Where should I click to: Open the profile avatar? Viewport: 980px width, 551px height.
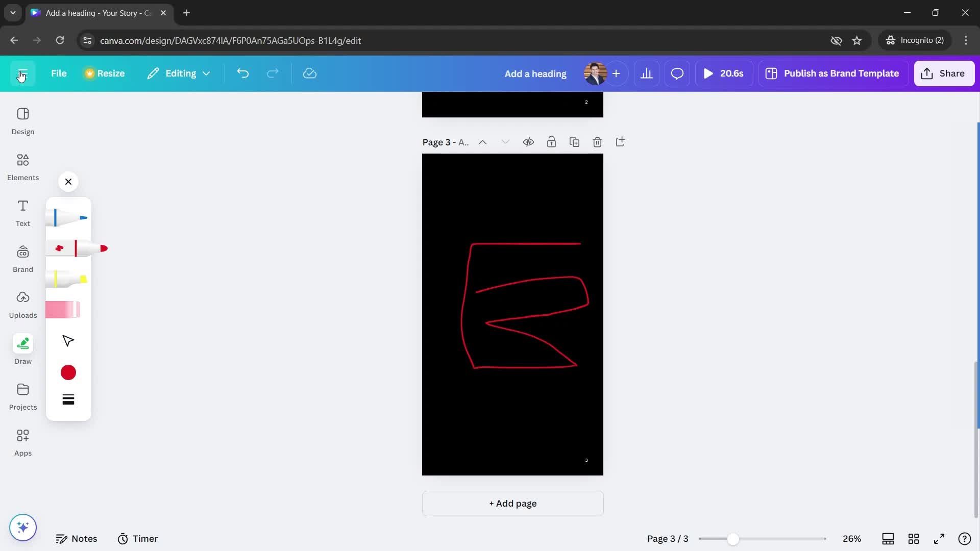(x=595, y=73)
